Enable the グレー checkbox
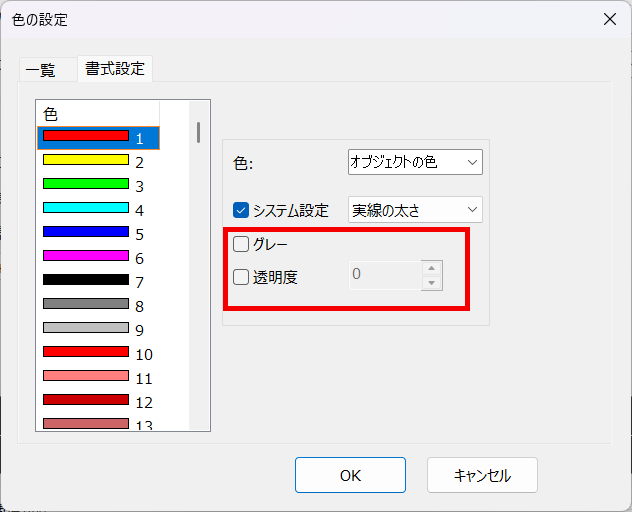The image size is (632, 512). pos(241,244)
